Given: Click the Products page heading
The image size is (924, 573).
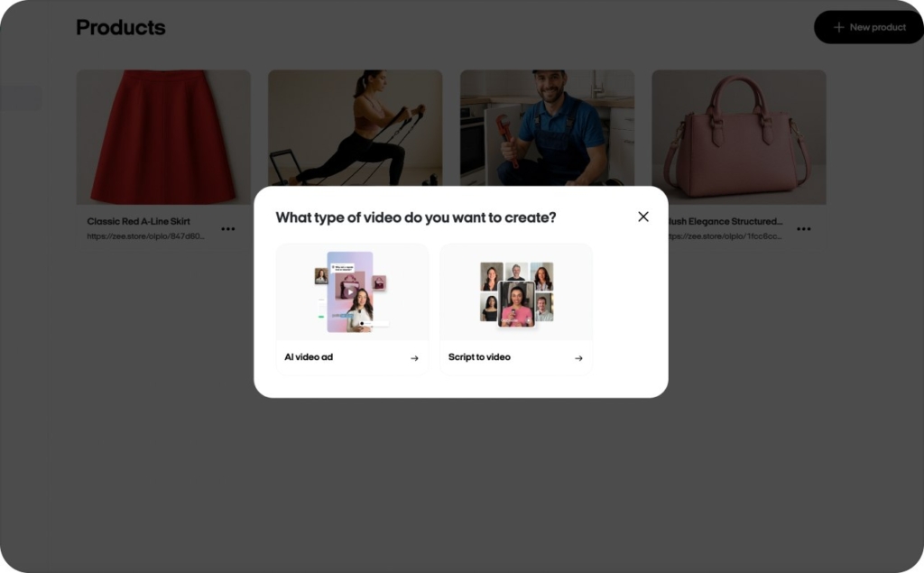Looking at the screenshot, I should [x=120, y=27].
